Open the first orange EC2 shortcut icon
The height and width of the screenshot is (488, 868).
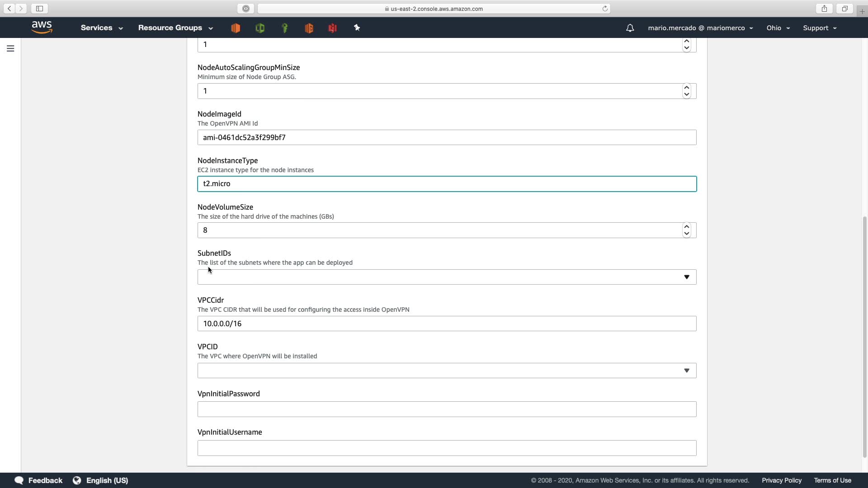pos(236,28)
